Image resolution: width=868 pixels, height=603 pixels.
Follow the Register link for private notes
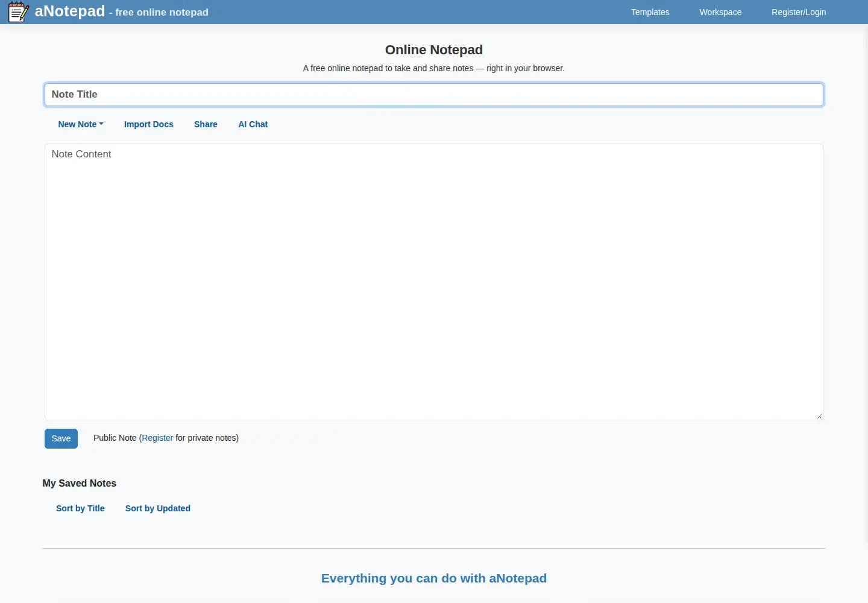pyautogui.click(x=157, y=438)
